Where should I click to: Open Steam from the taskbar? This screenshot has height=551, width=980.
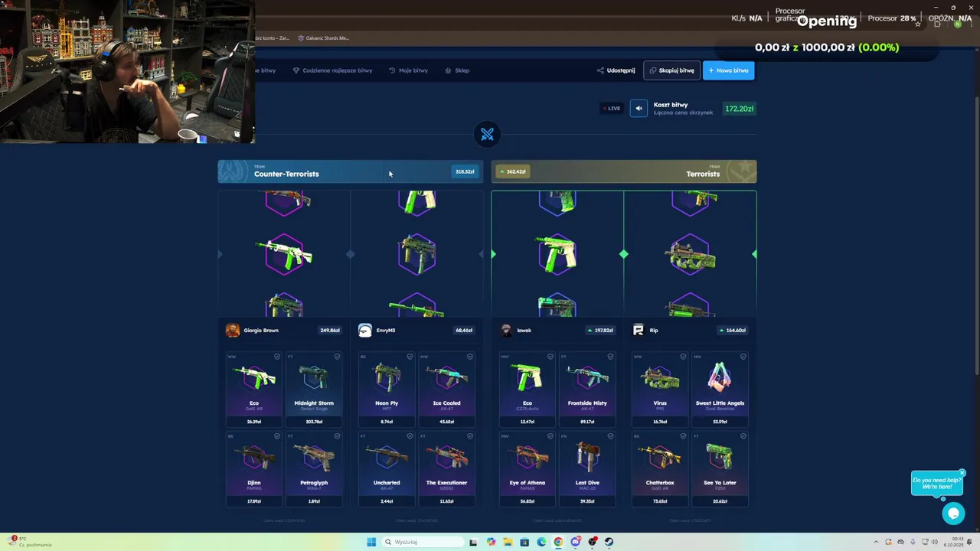point(609,542)
